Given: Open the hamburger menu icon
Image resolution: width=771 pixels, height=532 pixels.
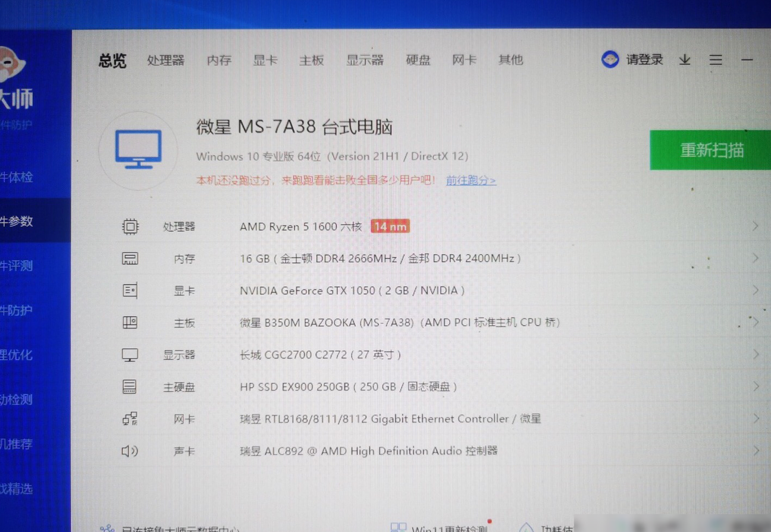Looking at the screenshot, I should 716,60.
